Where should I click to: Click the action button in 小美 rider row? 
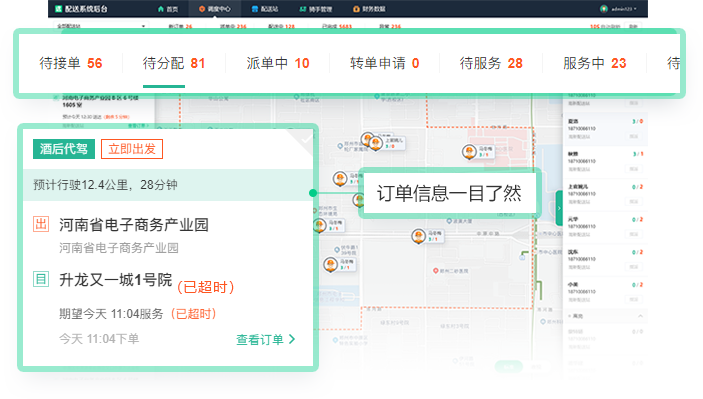click(634, 299)
